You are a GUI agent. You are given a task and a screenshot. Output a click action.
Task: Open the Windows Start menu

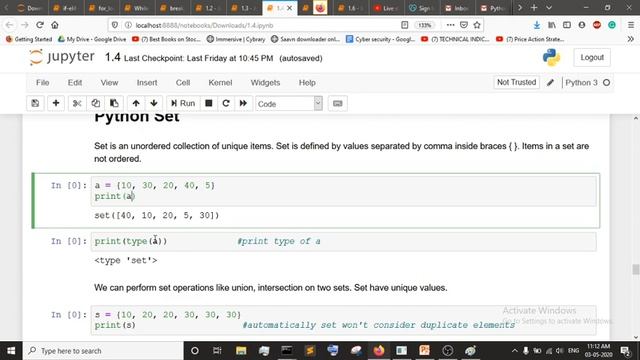tap(11, 351)
